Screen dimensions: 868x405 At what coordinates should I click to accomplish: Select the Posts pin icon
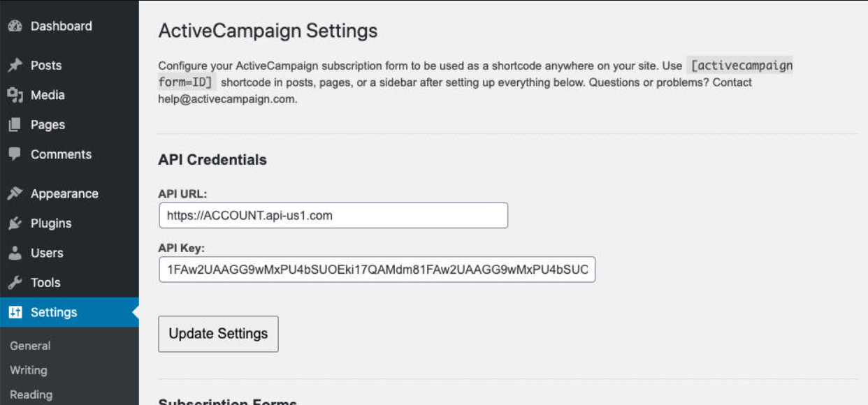click(x=15, y=65)
